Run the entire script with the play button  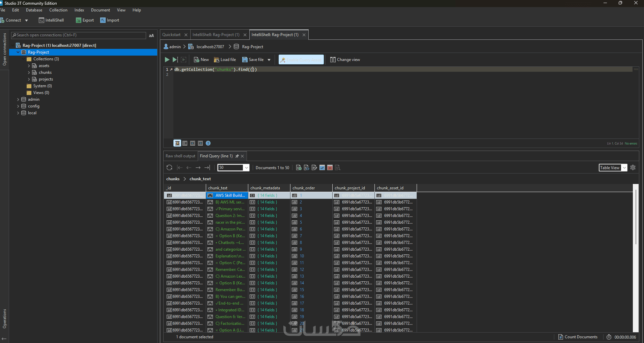pos(167,60)
